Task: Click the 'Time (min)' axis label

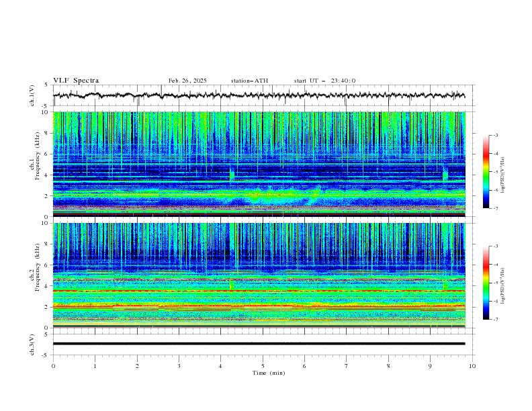Action: pyautogui.click(x=269, y=373)
